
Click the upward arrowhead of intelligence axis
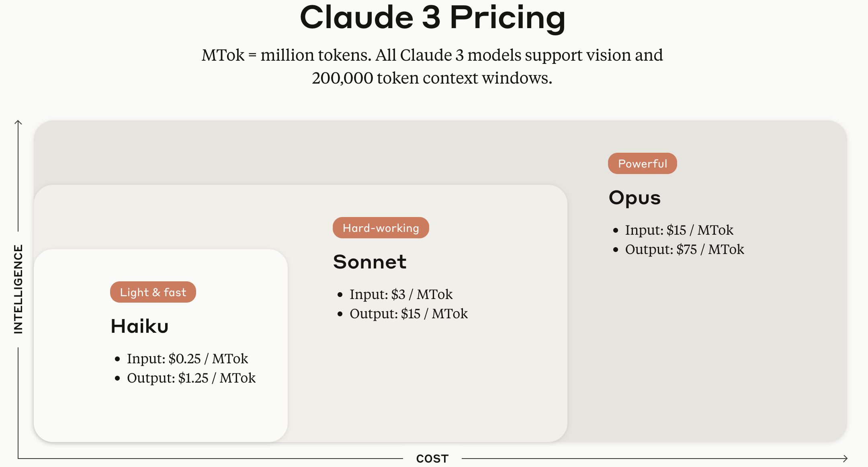click(x=18, y=122)
